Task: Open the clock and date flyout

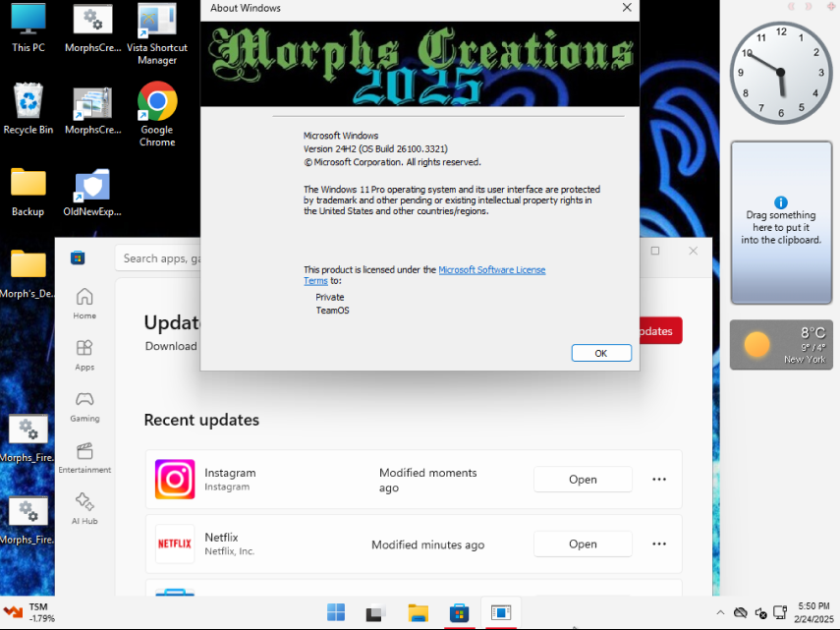Action: pyautogui.click(x=813, y=612)
